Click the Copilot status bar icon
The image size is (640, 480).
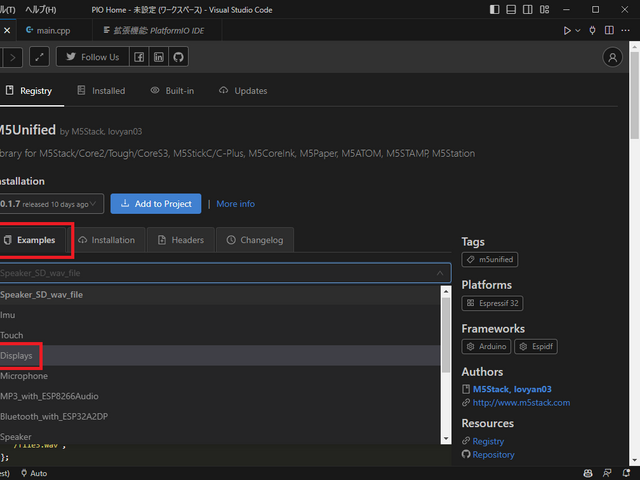[588, 473]
